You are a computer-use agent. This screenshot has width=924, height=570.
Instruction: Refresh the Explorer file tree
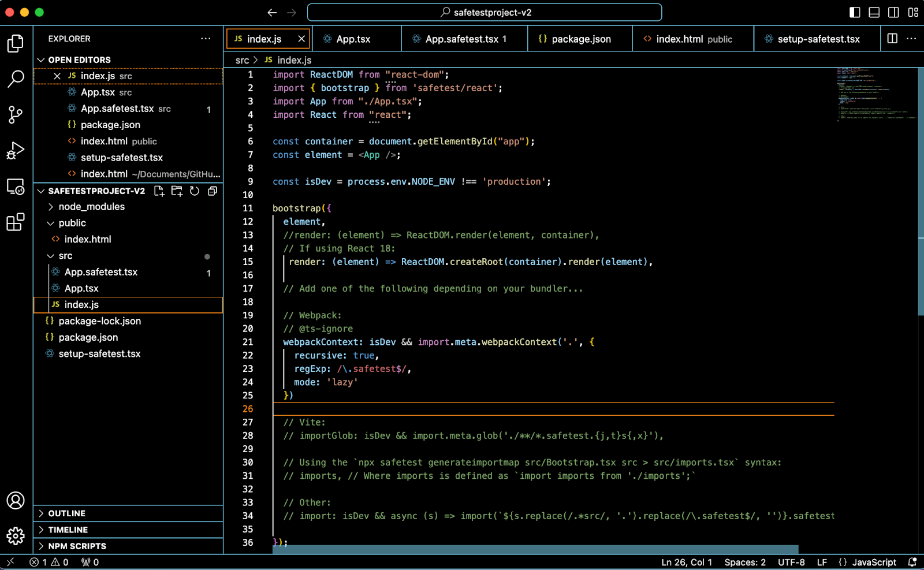(195, 191)
